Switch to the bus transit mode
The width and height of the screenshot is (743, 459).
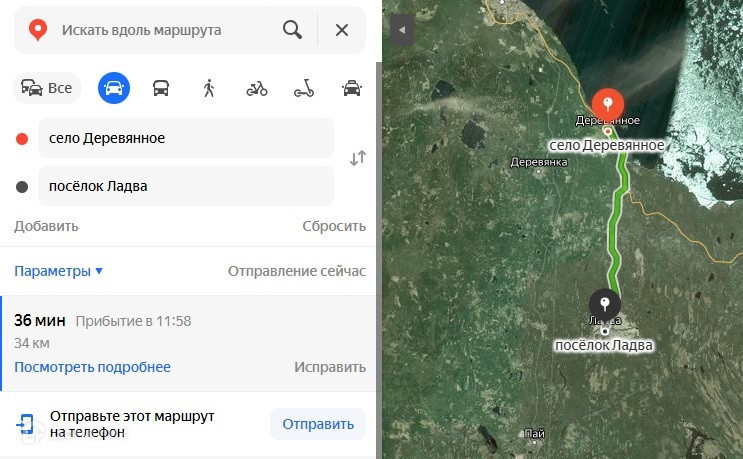coord(161,88)
